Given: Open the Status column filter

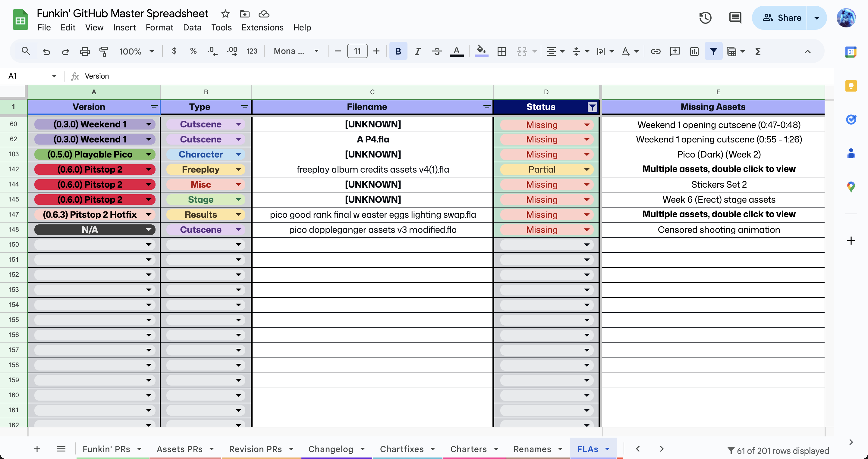Looking at the screenshot, I should pyautogui.click(x=592, y=107).
